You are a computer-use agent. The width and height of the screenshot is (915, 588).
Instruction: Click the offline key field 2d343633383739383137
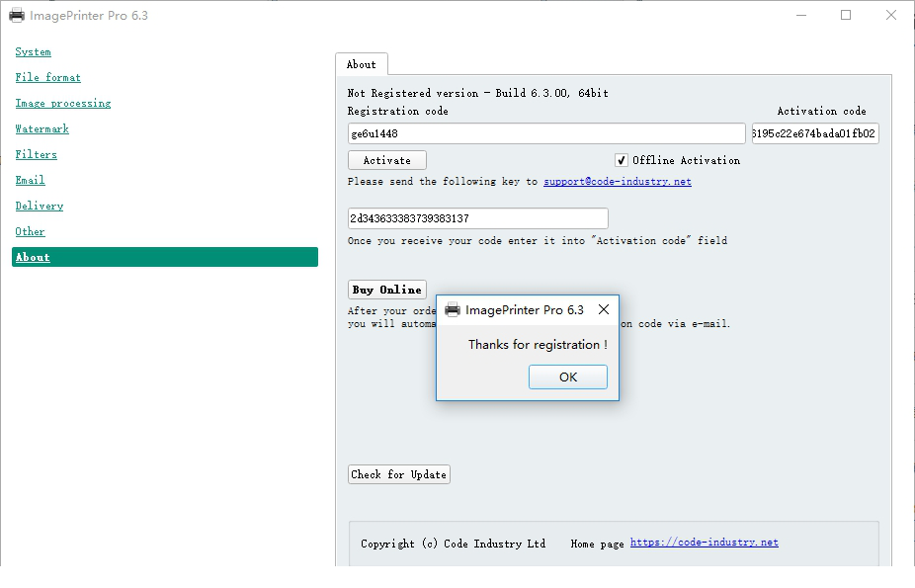tap(478, 218)
